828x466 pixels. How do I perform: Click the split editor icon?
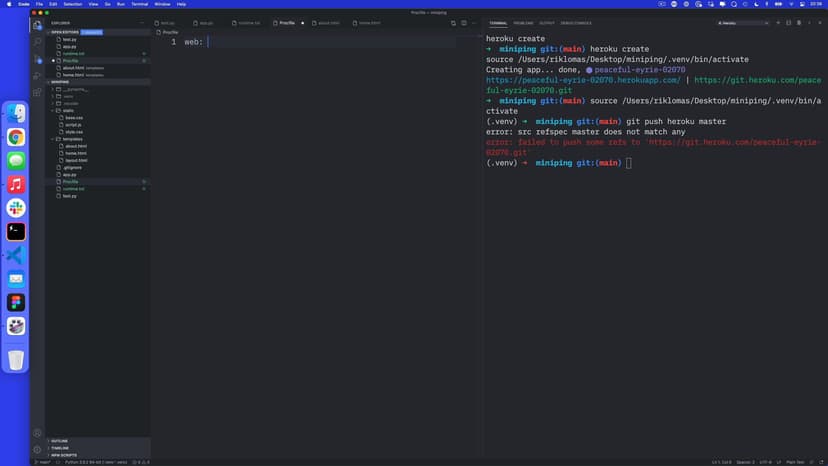(x=463, y=22)
